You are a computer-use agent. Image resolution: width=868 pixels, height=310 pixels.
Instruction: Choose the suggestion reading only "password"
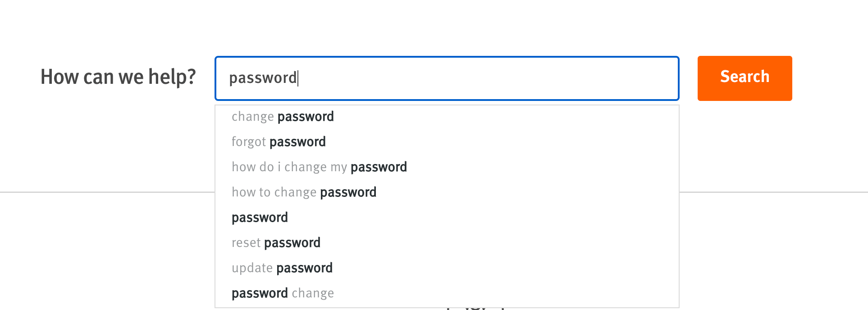pos(260,218)
